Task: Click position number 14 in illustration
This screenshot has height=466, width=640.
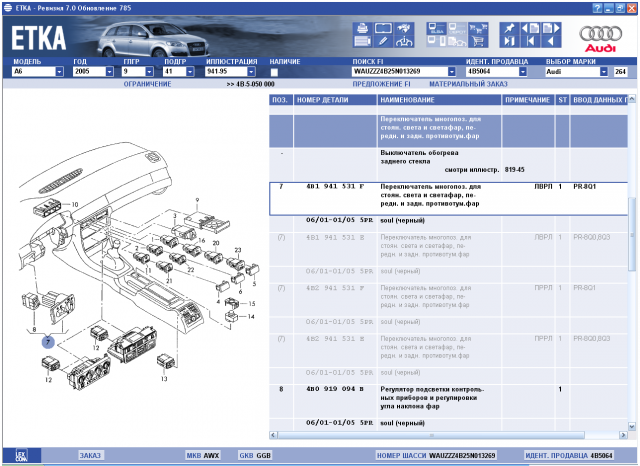Action: tap(251, 317)
